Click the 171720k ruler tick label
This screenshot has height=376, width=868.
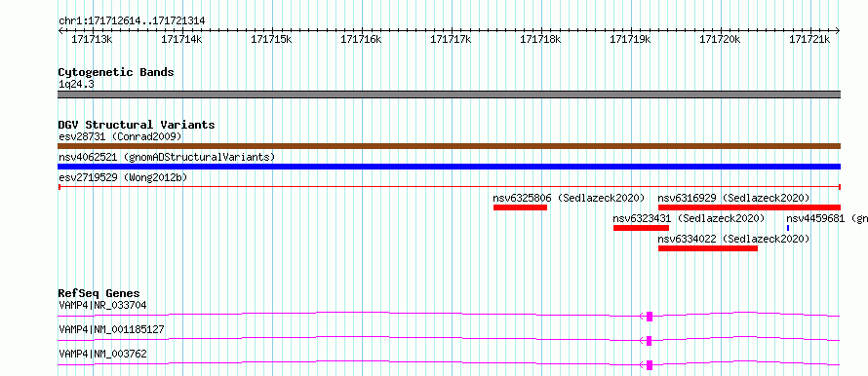[720, 39]
